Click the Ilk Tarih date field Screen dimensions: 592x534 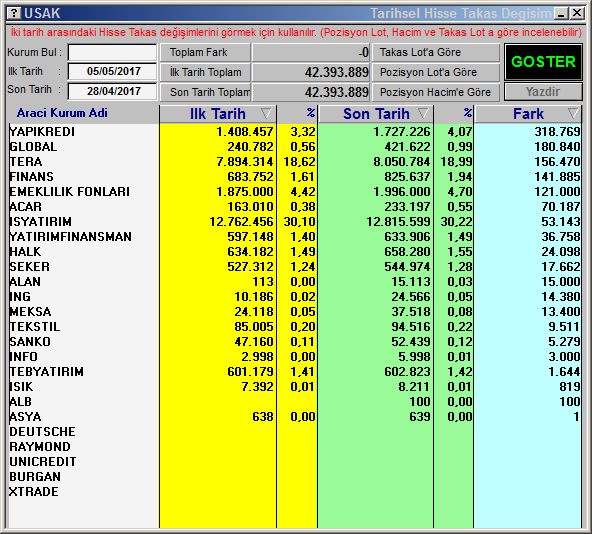coord(112,71)
